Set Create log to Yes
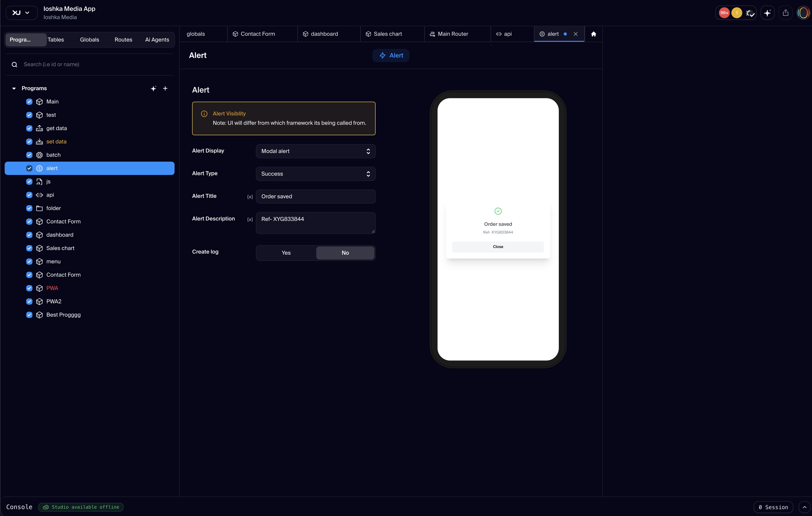Screen dimensions: 812x516 (286, 253)
